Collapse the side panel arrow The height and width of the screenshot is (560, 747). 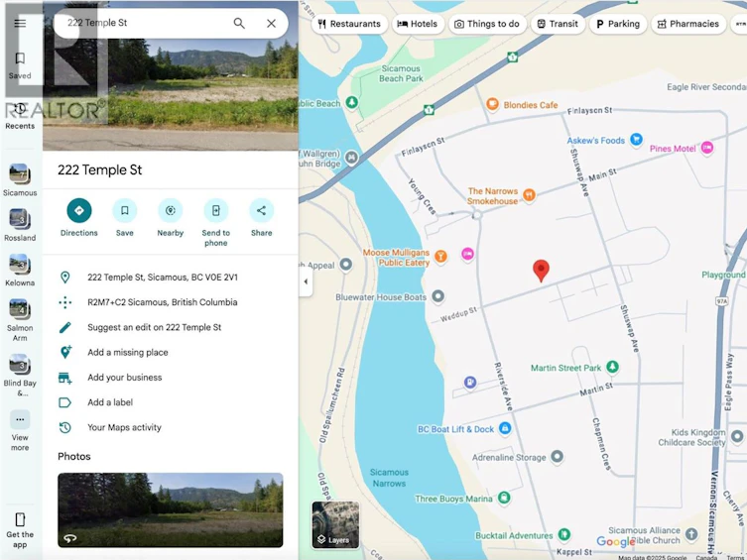306,281
